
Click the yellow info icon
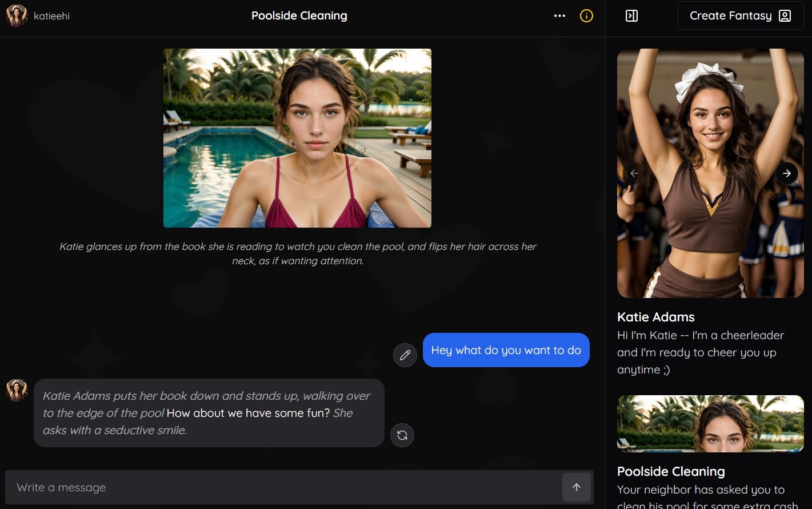click(x=586, y=16)
